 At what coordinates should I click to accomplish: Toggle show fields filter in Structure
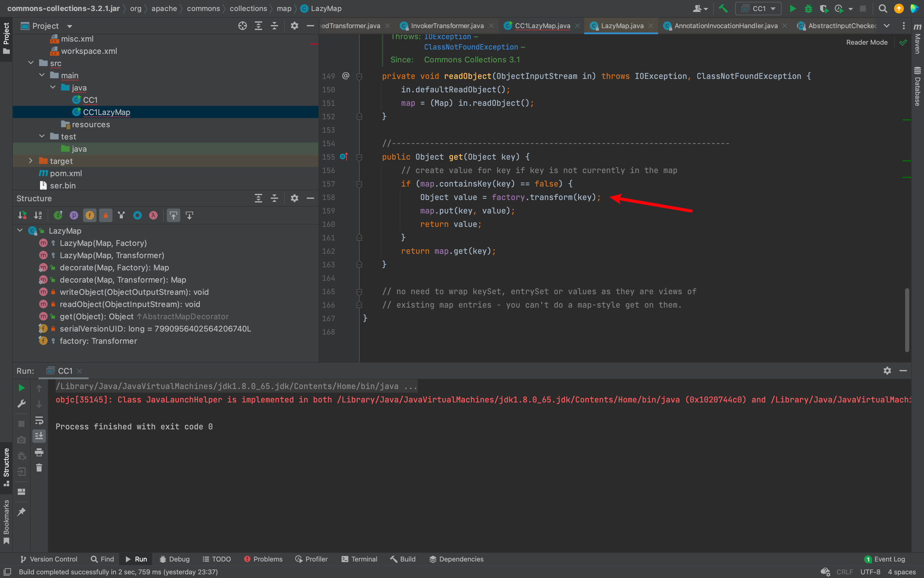click(90, 215)
